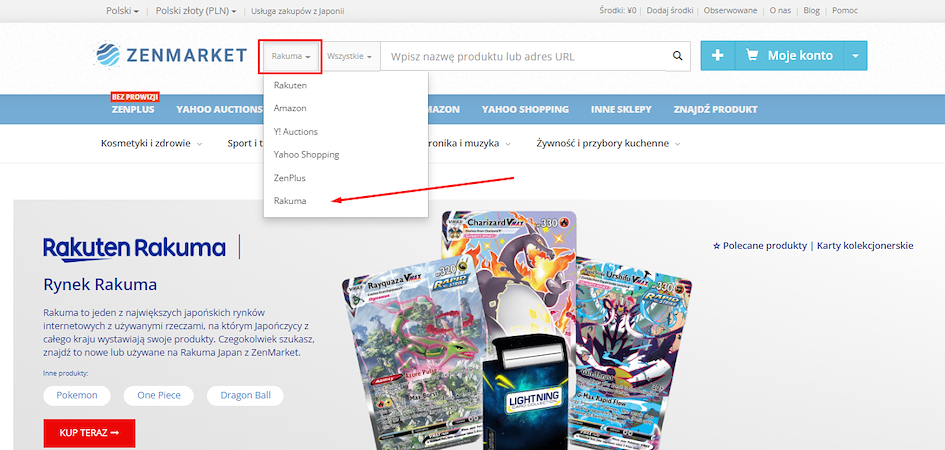Open the Pomoc link
945x450 pixels.
(845, 10)
